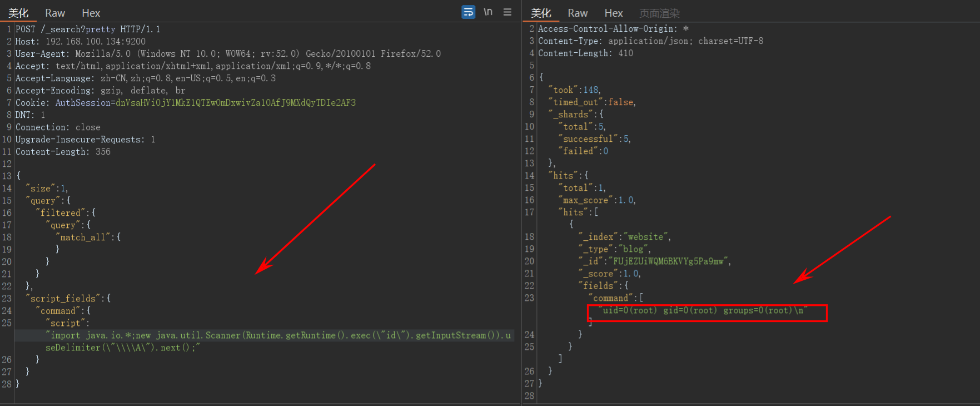Switch to the request 美化 tab
980x406 pixels.
(18, 13)
